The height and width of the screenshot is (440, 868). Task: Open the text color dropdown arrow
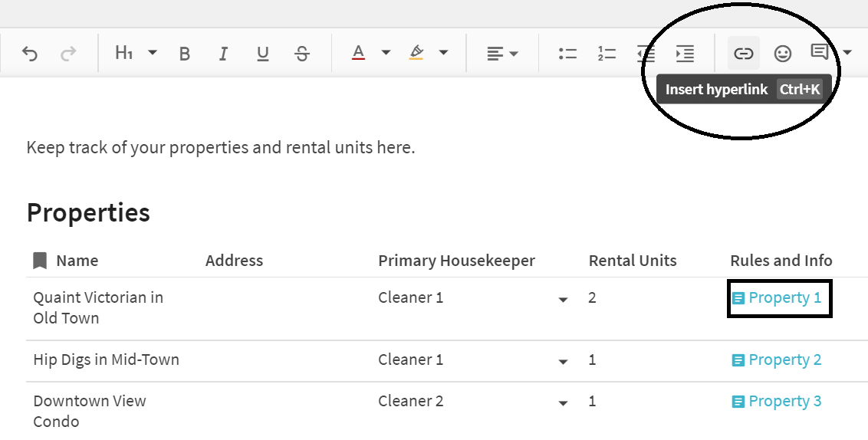coord(386,53)
